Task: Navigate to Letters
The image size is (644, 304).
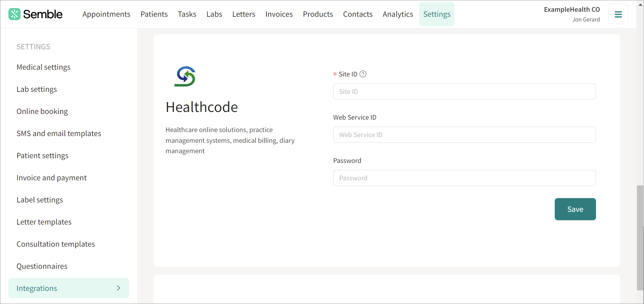Action: tap(244, 14)
